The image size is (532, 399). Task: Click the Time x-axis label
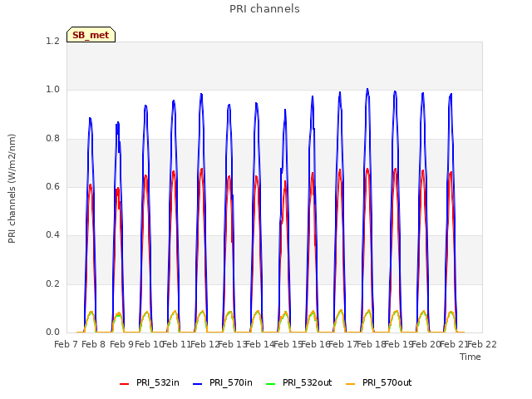pyautogui.click(x=470, y=357)
